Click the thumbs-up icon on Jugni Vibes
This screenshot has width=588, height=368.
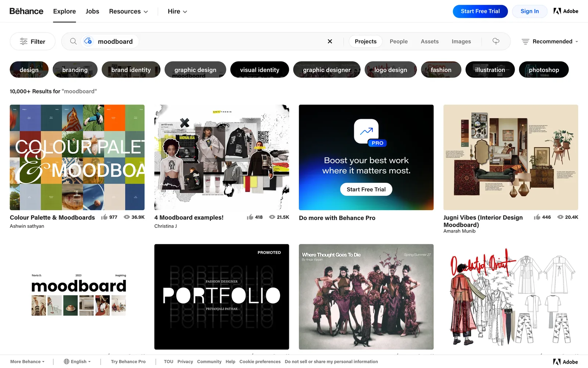pyautogui.click(x=537, y=217)
